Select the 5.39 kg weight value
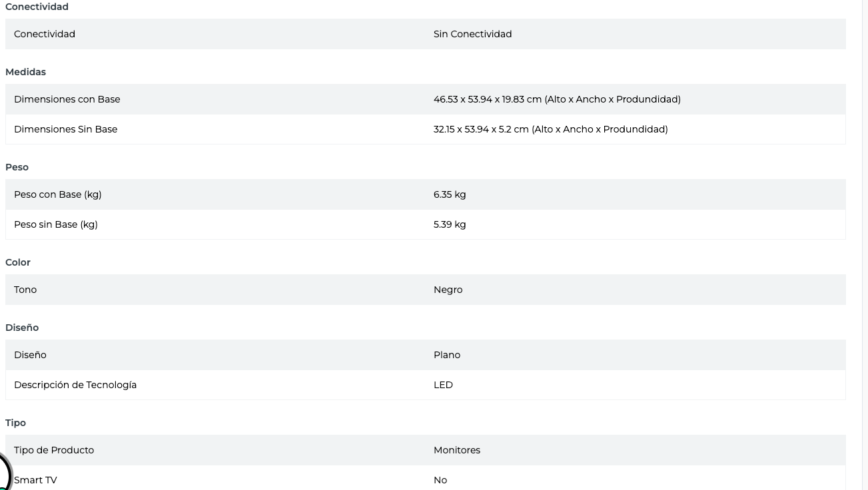The height and width of the screenshot is (490, 868). tap(450, 224)
